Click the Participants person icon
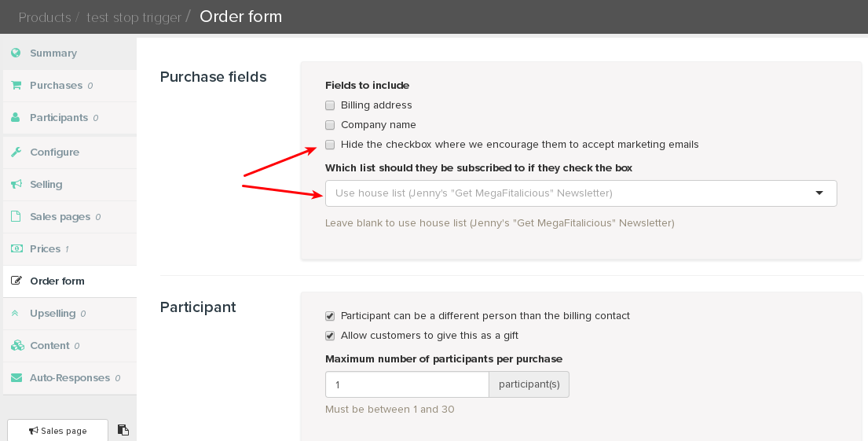Screen dimensions: 868x441 pyautogui.click(x=16, y=117)
